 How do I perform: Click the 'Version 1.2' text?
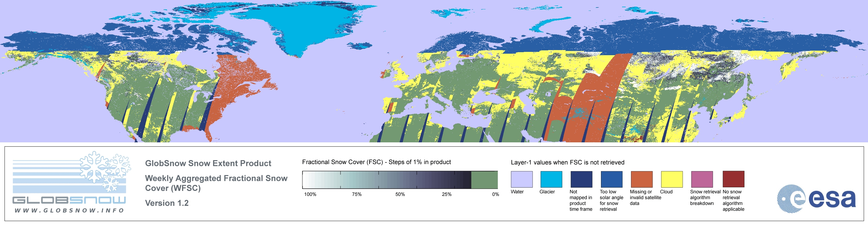click(x=167, y=203)
